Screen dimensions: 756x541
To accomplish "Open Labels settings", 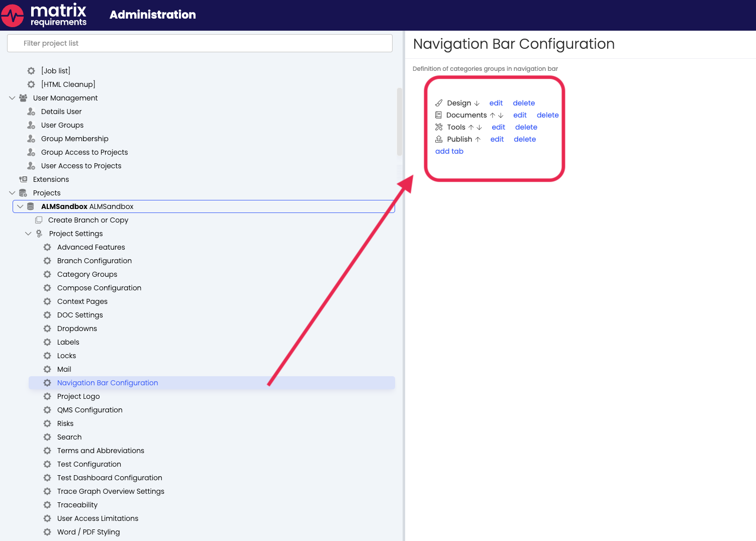I will coord(68,342).
